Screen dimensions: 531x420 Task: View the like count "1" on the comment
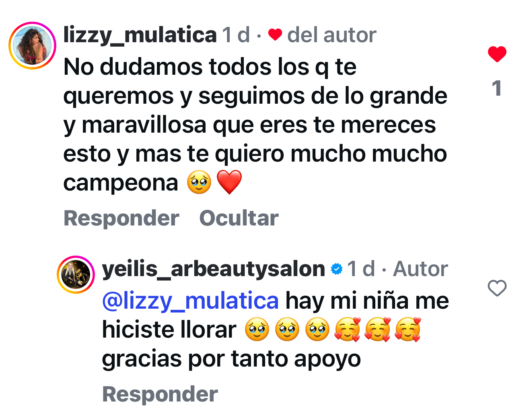click(497, 88)
